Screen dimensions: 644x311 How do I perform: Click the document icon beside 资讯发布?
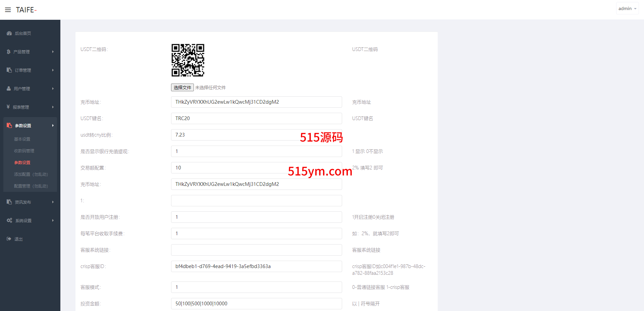9,202
